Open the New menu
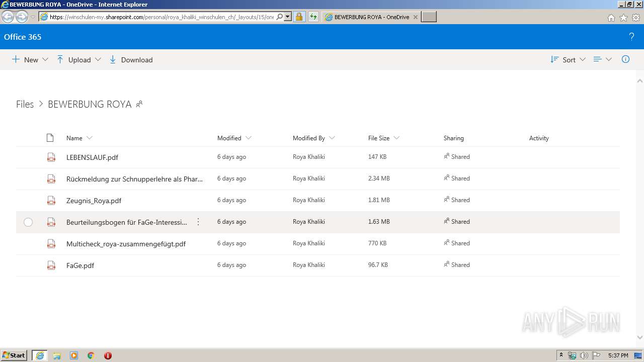 (x=30, y=60)
